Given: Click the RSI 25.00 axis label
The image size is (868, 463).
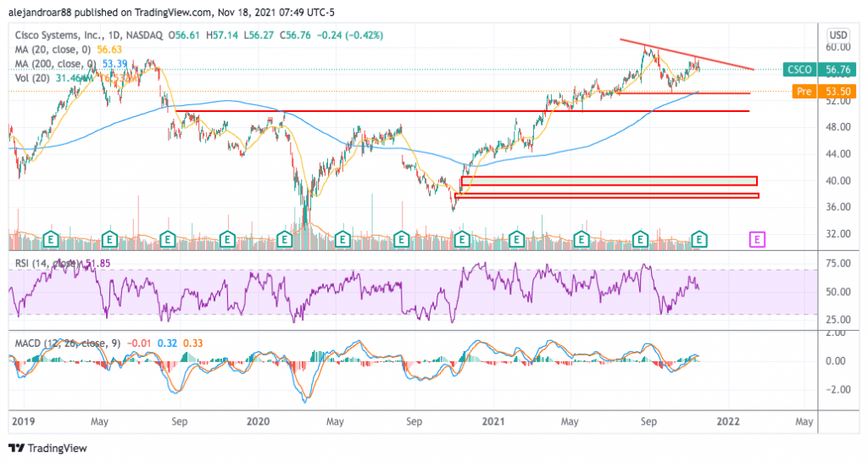Looking at the screenshot, I should pyautogui.click(x=837, y=320).
